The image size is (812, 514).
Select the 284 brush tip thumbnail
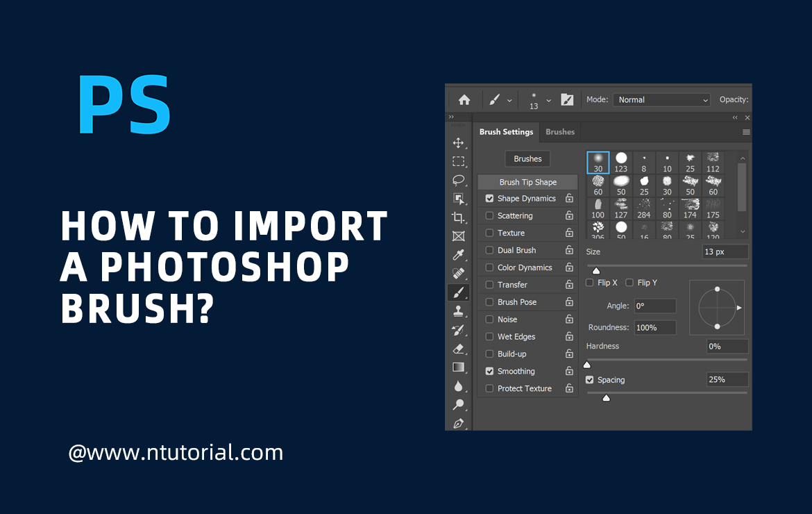643,209
